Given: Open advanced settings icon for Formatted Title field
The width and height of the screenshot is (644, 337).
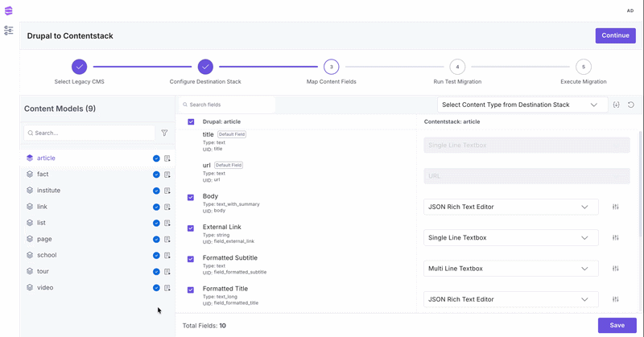Looking at the screenshot, I should (615, 299).
